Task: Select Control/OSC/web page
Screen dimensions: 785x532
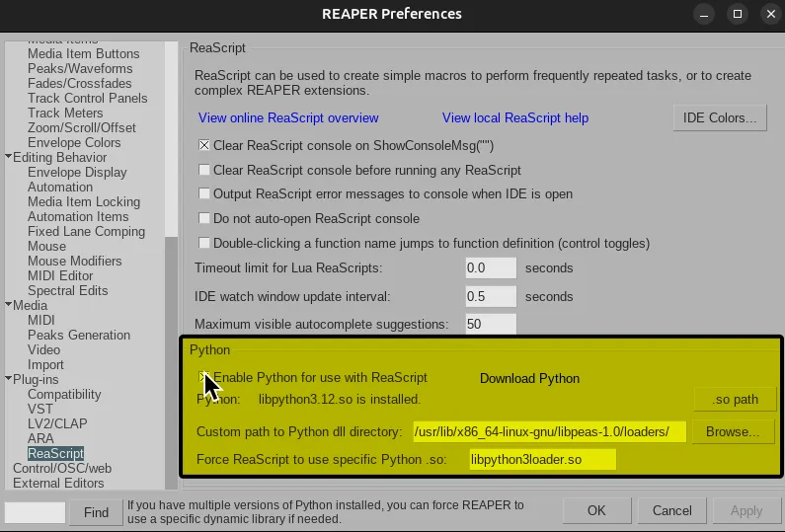Action: 62,468
